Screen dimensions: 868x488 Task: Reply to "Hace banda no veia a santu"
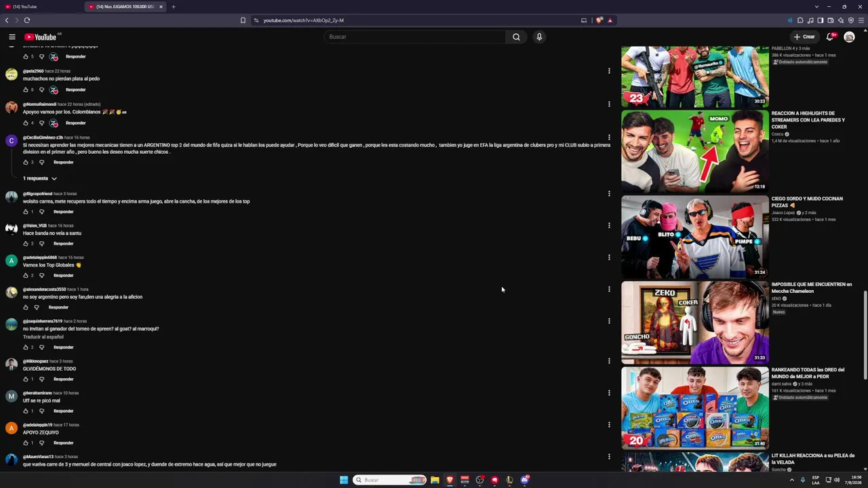pyautogui.click(x=63, y=243)
